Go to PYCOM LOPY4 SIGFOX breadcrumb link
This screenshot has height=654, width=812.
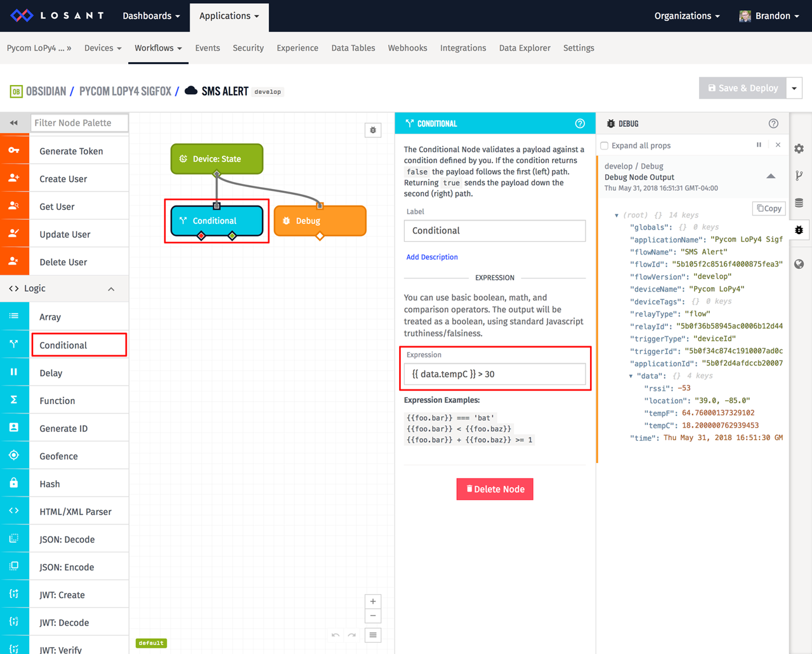click(125, 91)
